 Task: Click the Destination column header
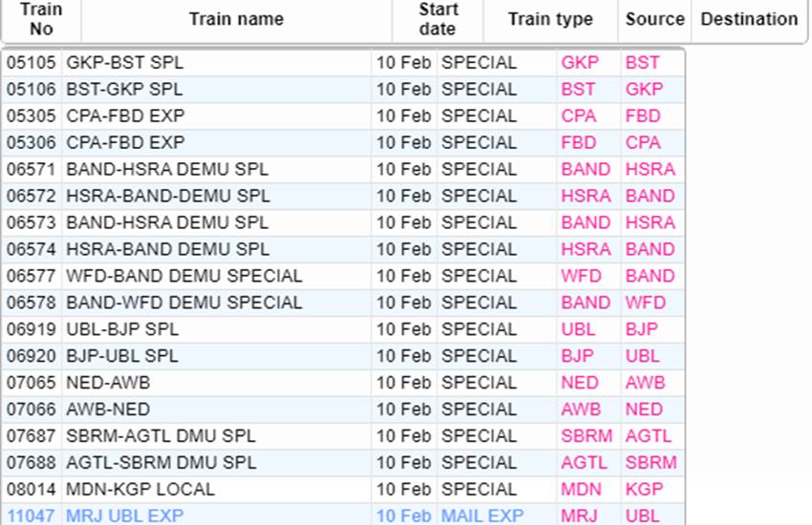click(x=749, y=19)
